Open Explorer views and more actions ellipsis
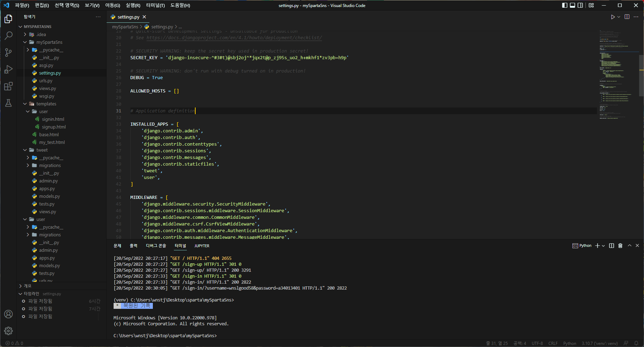This screenshot has height=347, width=644. [98, 17]
